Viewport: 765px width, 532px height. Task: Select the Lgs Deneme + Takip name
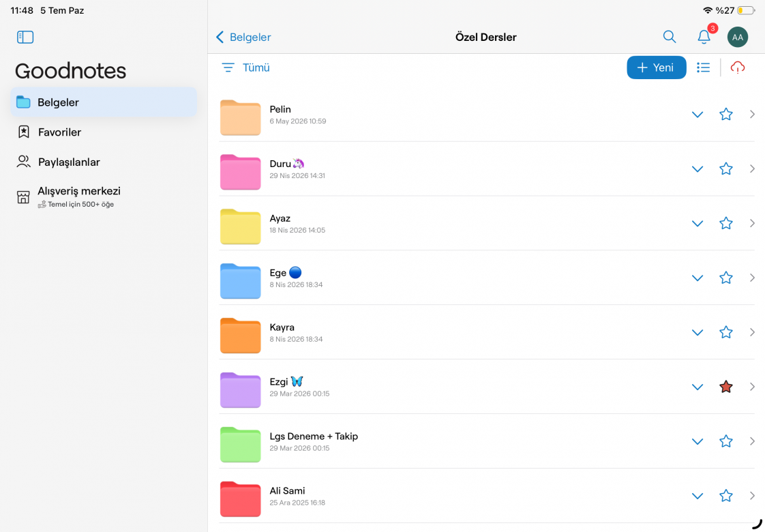[314, 437]
